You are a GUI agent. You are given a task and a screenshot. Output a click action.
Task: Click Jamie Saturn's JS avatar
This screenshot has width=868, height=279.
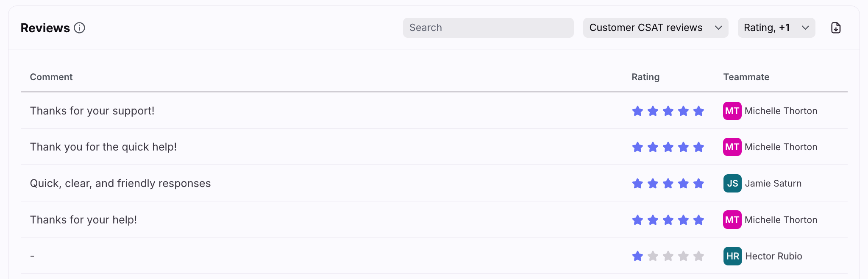(732, 184)
